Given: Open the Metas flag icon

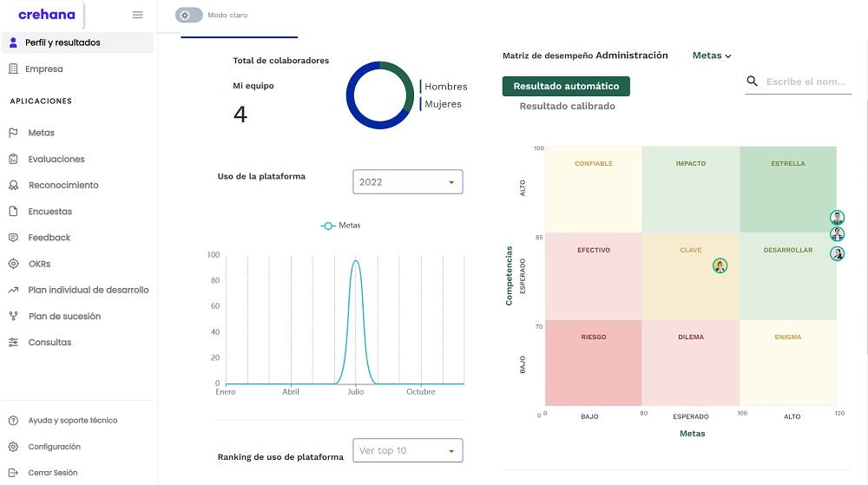Looking at the screenshot, I should click(13, 133).
